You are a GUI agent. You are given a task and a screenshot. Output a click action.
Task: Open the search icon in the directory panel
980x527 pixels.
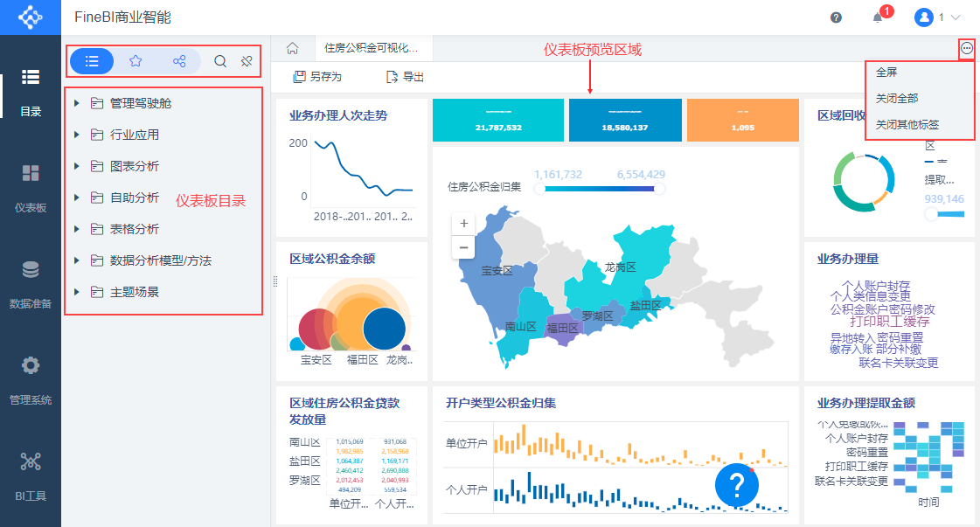(x=219, y=61)
